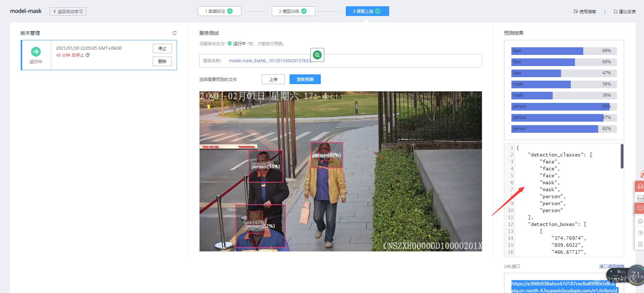Click the highlighted URL interface address
The image size is (644, 293).
(x=564, y=287)
